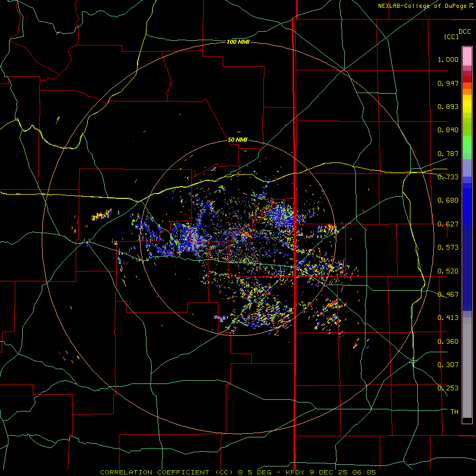Click the 0.840 legend value
The height and width of the screenshot is (476, 476).
click(448, 130)
